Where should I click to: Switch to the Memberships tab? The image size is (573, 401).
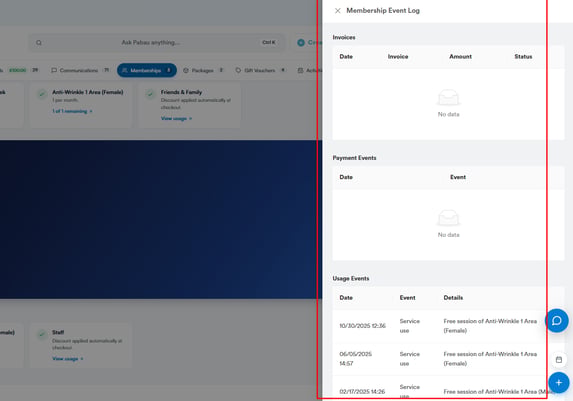(147, 70)
